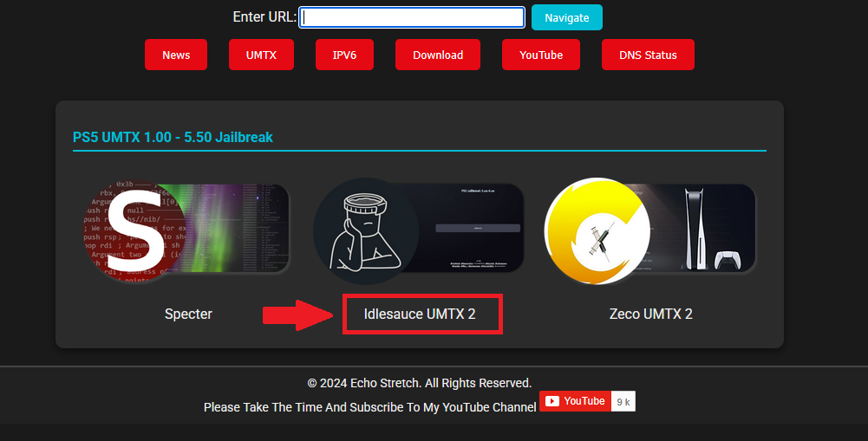The height and width of the screenshot is (441, 868).
Task: Click the 2024 Echo Stretch copyright text
Action: click(x=419, y=383)
